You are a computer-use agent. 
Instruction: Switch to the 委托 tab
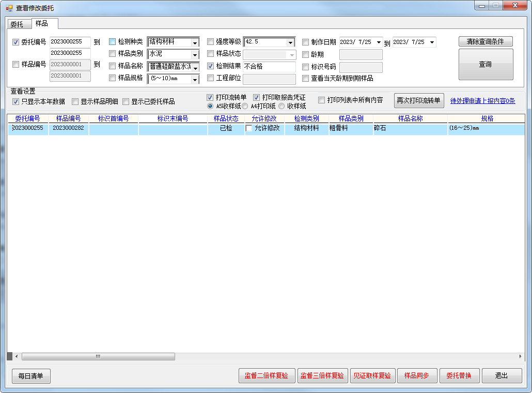[x=17, y=24]
